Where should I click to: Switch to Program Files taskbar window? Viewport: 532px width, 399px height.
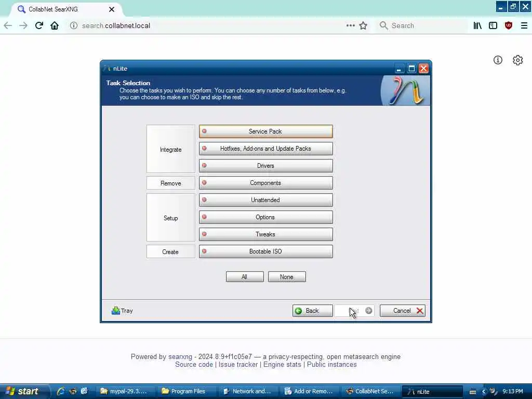coord(187,392)
